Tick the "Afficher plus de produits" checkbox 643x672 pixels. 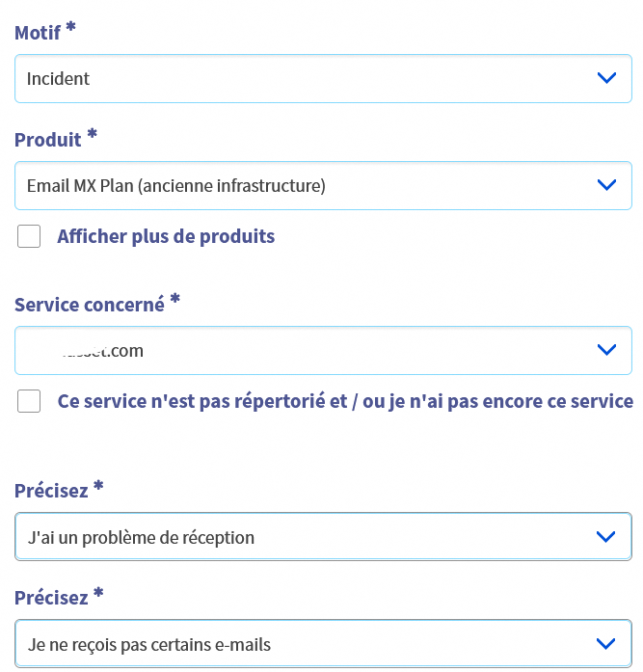click(x=29, y=236)
